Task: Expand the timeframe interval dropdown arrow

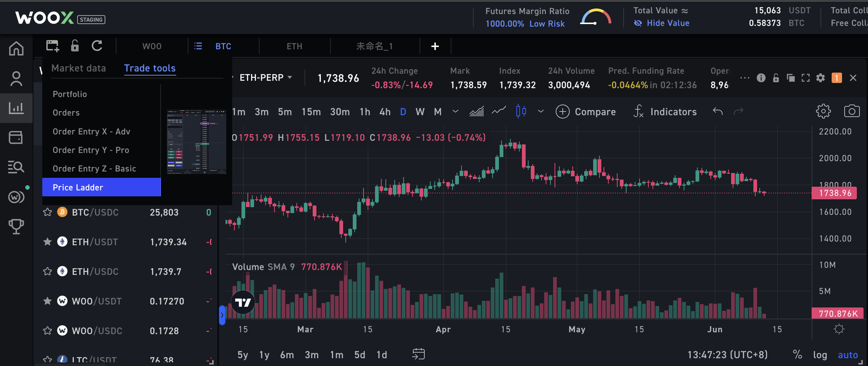Action: pos(456,111)
